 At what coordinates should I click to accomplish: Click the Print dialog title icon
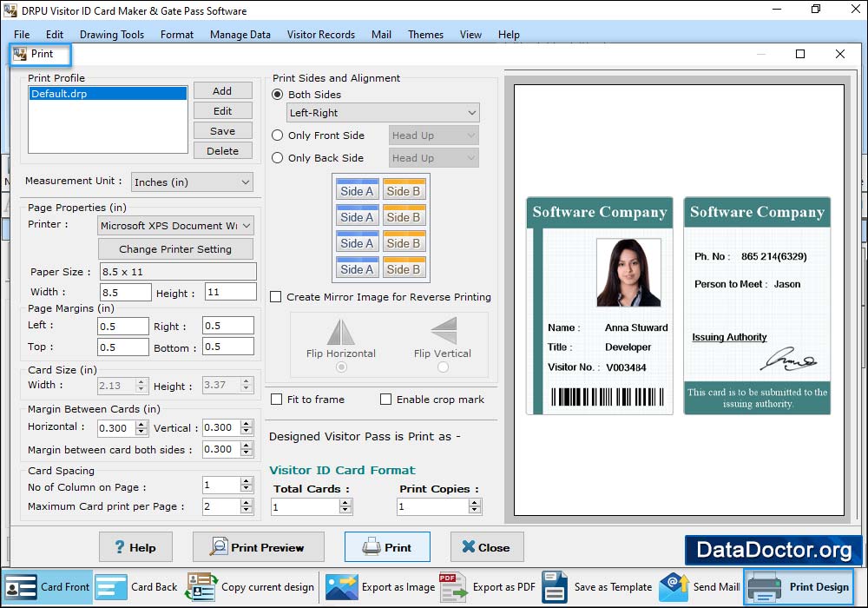click(x=21, y=54)
